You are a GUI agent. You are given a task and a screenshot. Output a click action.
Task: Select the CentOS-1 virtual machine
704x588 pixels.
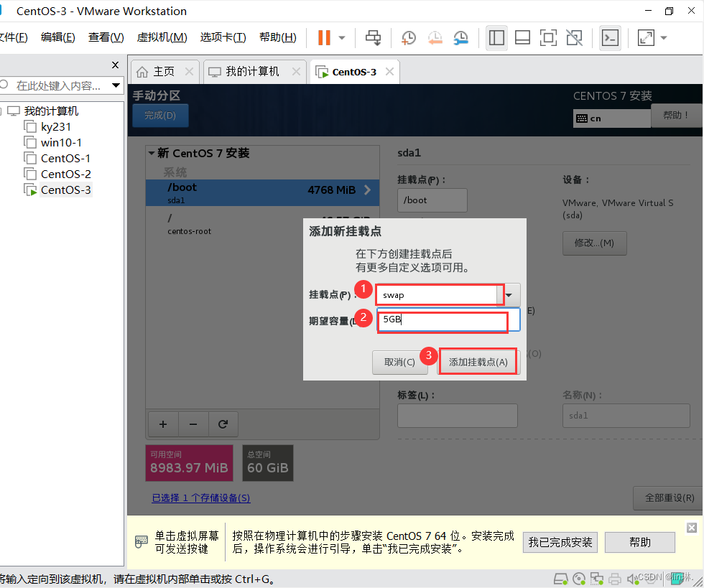click(65, 159)
